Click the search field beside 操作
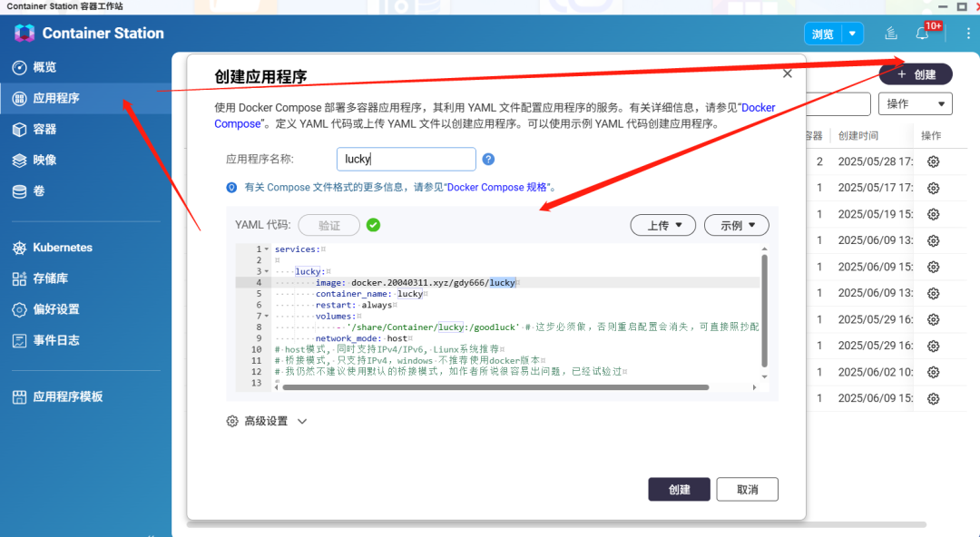 pos(838,103)
